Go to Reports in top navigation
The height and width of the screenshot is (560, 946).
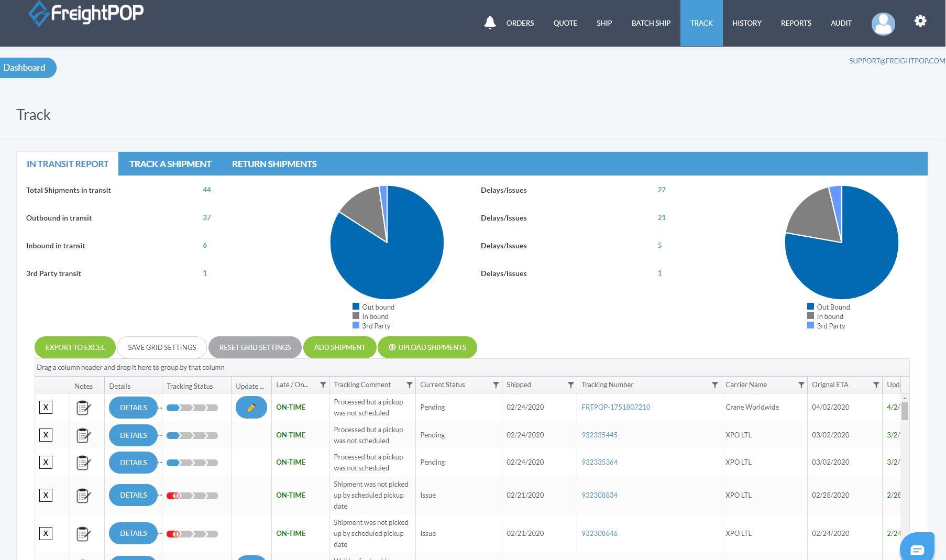coord(796,23)
